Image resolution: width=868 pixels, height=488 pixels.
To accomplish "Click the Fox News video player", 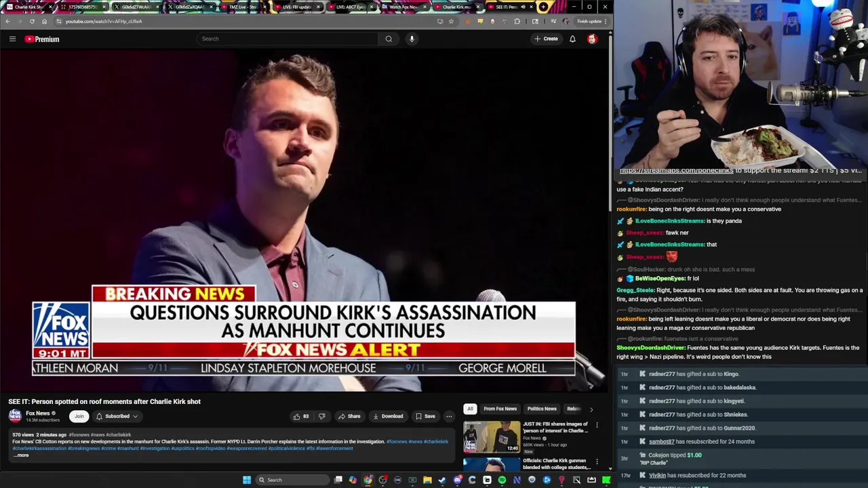I will pyautogui.click(x=304, y=220).
